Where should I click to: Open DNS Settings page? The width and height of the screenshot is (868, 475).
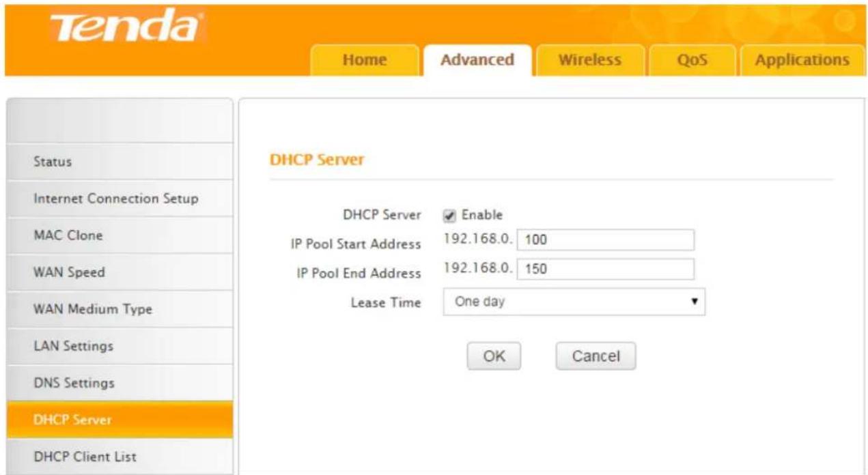coord(120,383)
